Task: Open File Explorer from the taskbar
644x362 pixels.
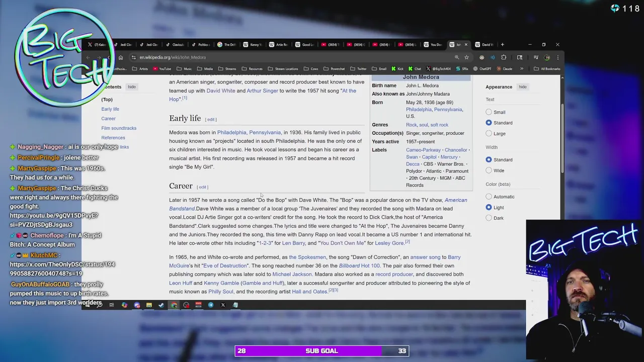Action: point(149,305)
